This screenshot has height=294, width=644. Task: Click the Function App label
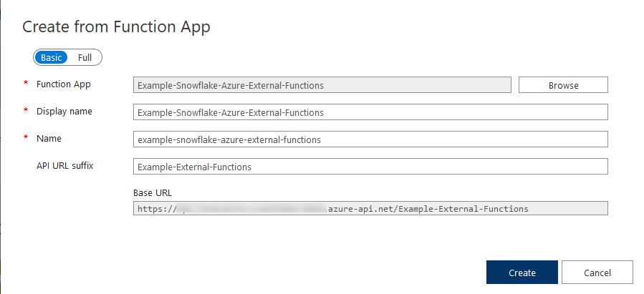pos(64,84)
